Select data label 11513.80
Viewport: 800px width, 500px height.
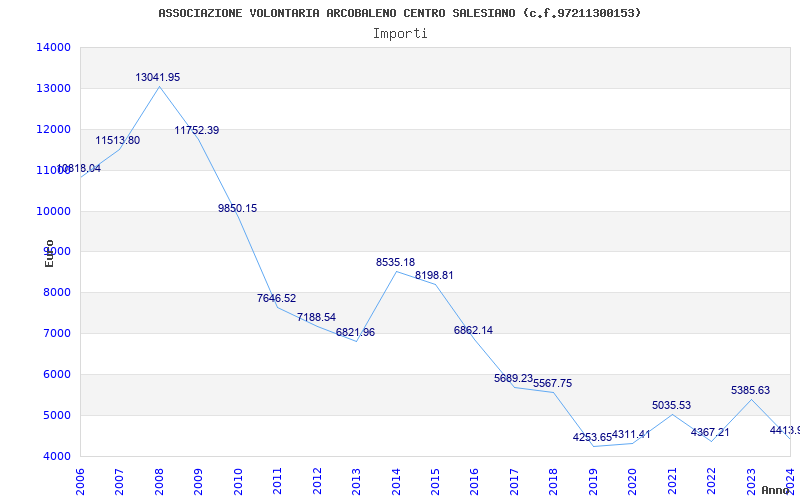tap(118, 140)
